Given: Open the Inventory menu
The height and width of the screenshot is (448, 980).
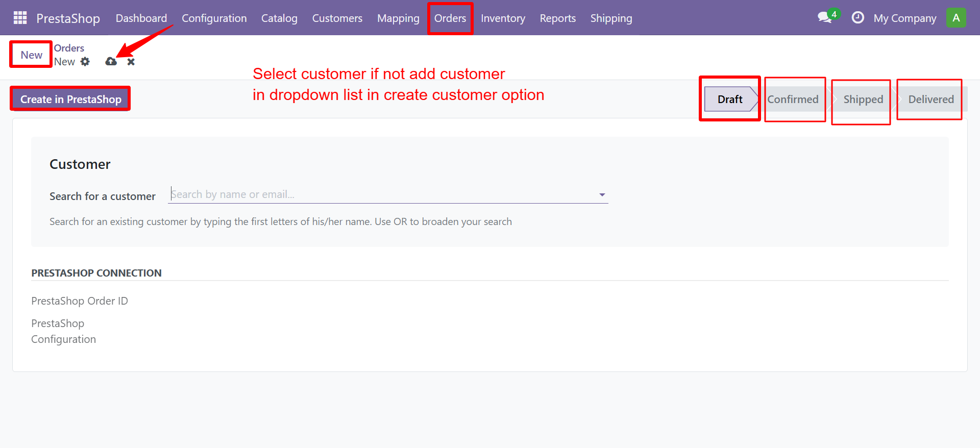Looking at the screenshot, I should [x=503, y=18].
